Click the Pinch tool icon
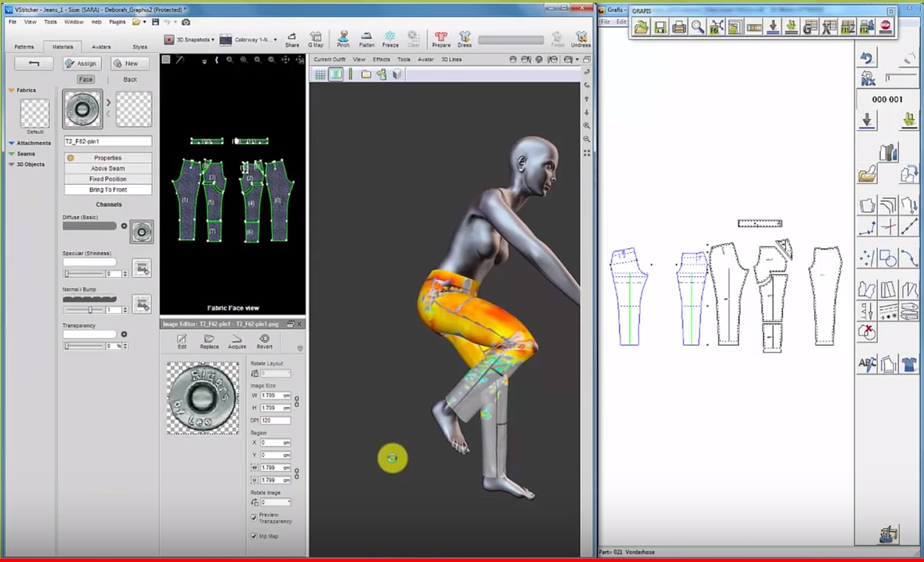924x562 pixels. [343, 38]
